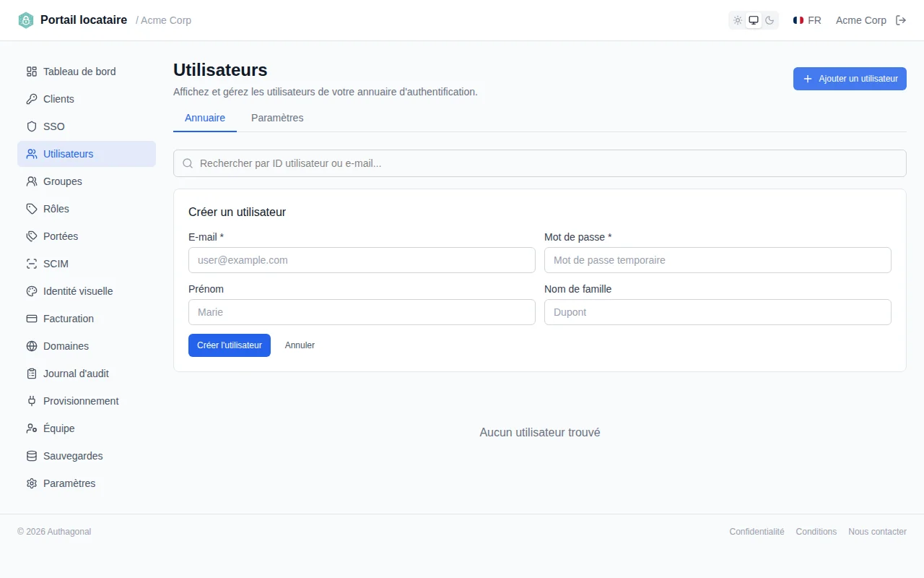Viewport: 924px width, 578px height.
Task: Click the Mot de passe input field
Action: (x=718, y=260)
